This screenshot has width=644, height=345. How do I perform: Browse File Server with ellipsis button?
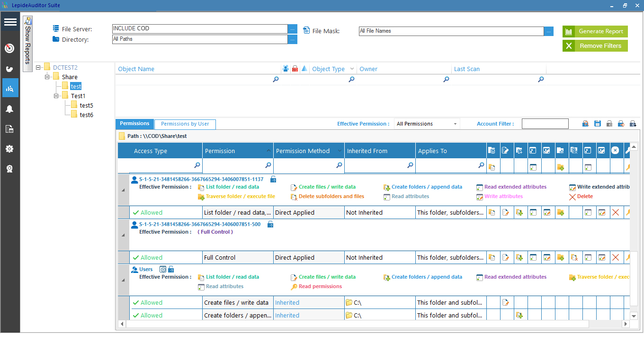pyautogui.click(x=293, y=29)
